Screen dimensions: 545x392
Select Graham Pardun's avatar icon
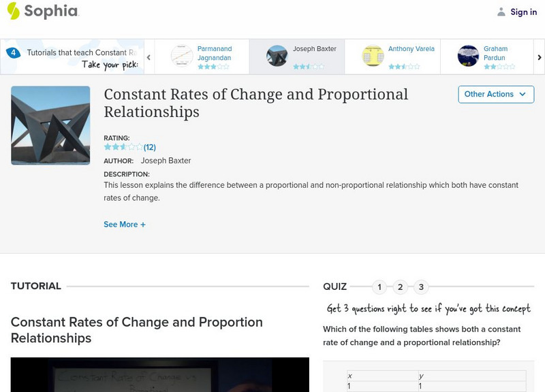click(468, 56)
